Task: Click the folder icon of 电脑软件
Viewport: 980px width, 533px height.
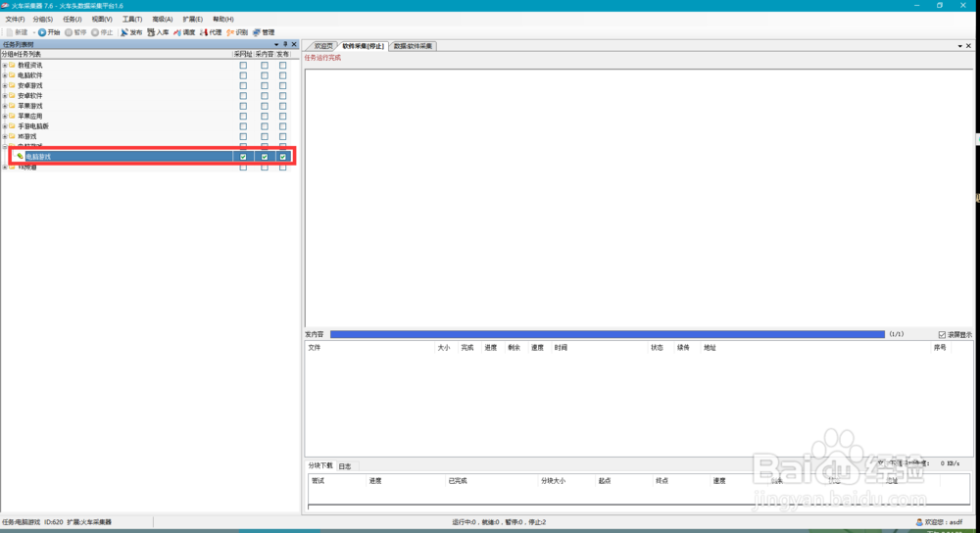Action: pos(12,75)
